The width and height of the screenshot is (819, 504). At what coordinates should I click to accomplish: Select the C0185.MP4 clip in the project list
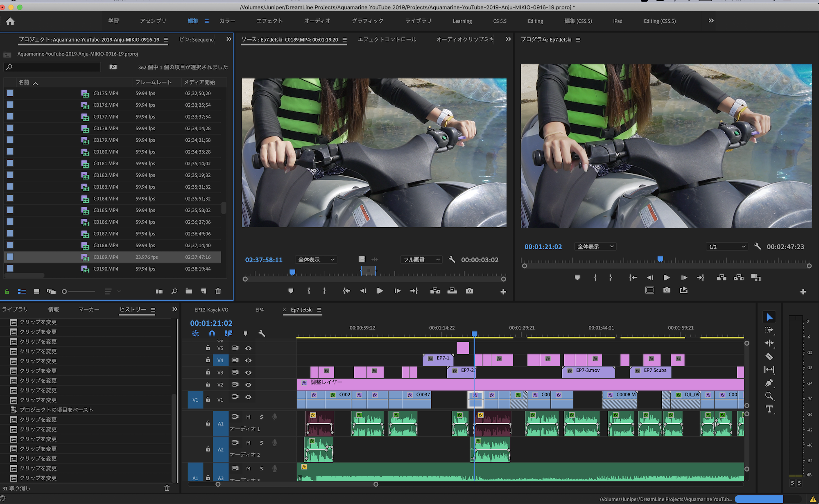pyautogui.click(x=106, y=210)
